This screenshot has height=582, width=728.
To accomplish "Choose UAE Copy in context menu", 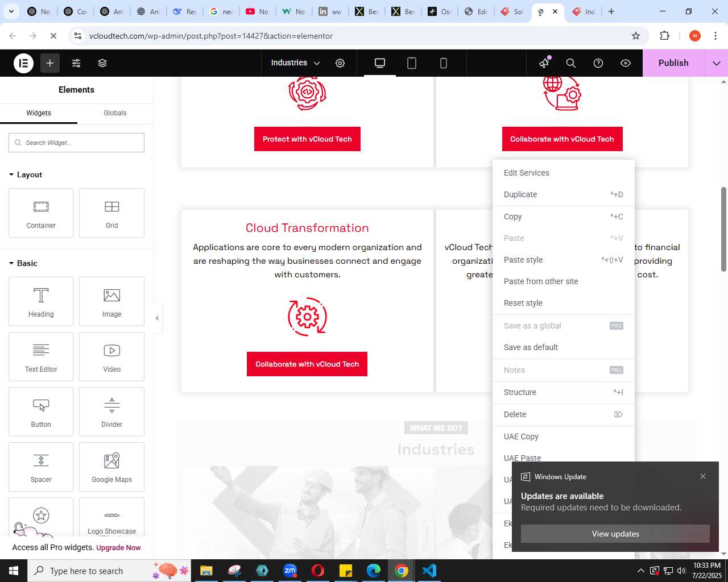I will click(564, 436).
